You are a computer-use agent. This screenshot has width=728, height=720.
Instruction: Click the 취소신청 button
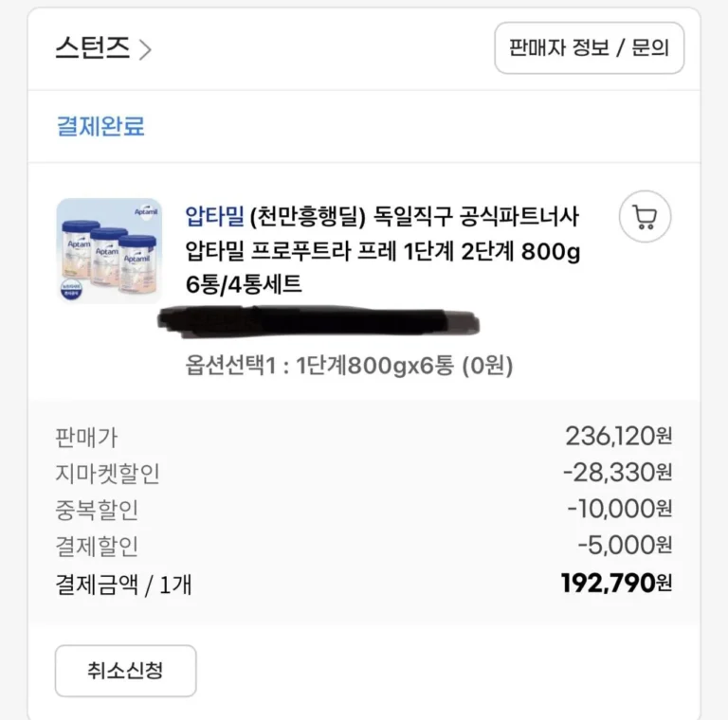click(x=125, y=671)
